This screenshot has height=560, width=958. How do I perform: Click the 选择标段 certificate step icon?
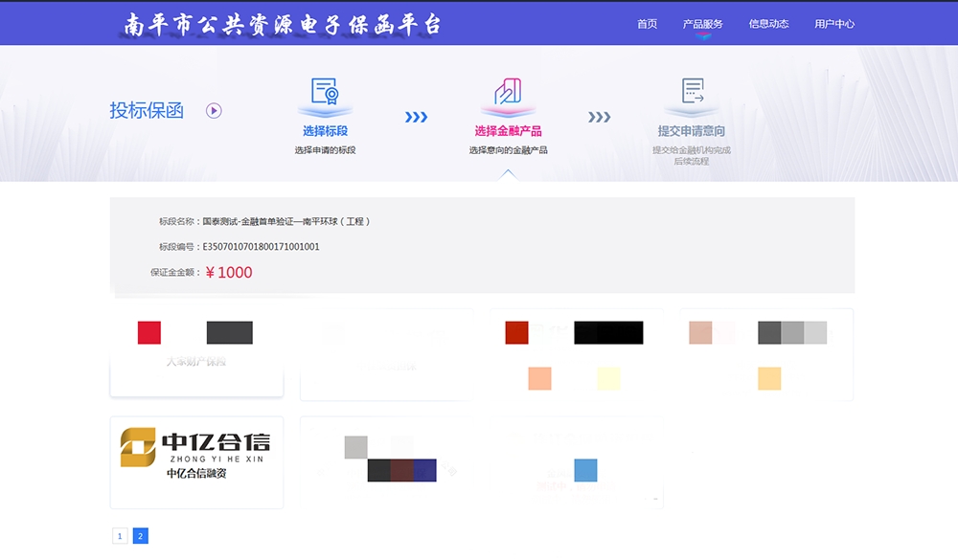tap(326, 92)
